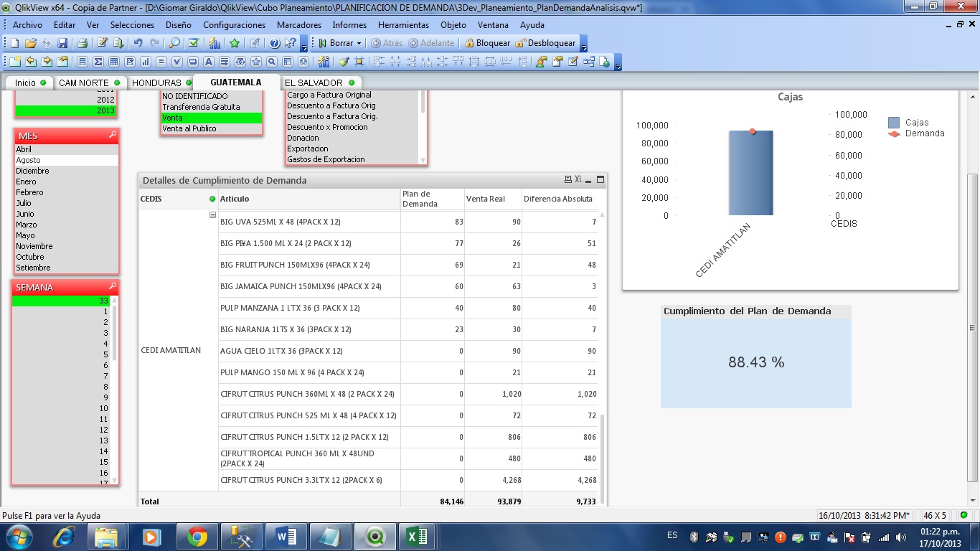
Task: Switch to the CAM NORTE sheet tab
Action: coord(89,83)
